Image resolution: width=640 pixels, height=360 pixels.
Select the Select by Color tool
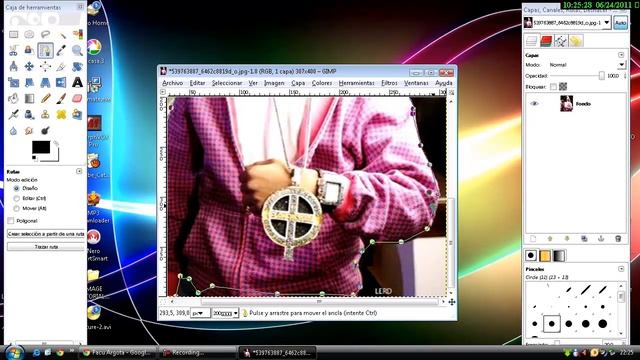[x=77, y=35]
